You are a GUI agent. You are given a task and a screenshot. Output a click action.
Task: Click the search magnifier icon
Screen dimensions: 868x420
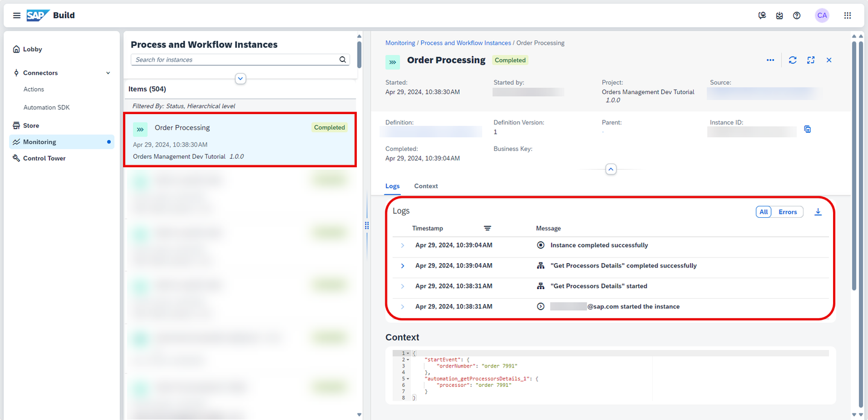click(x=343, y=60)
